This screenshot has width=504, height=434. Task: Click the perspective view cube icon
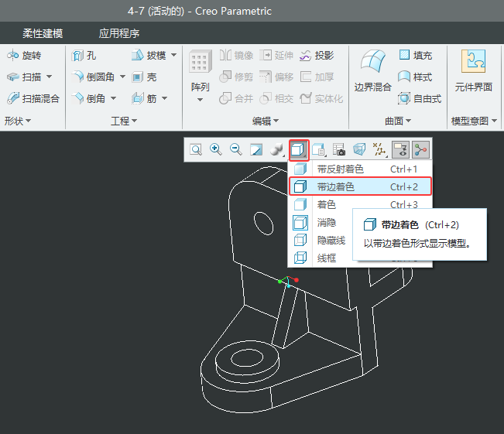(x=359, y=150)
